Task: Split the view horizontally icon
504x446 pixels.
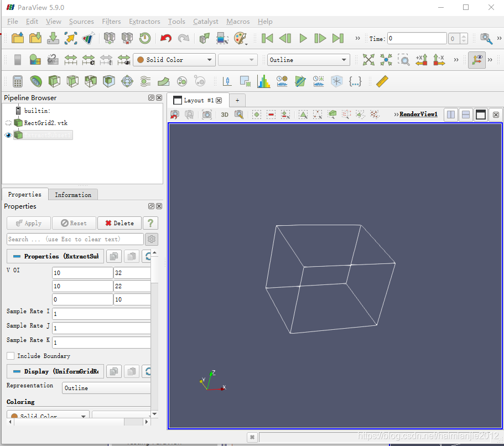Action: tap(451, 115)
